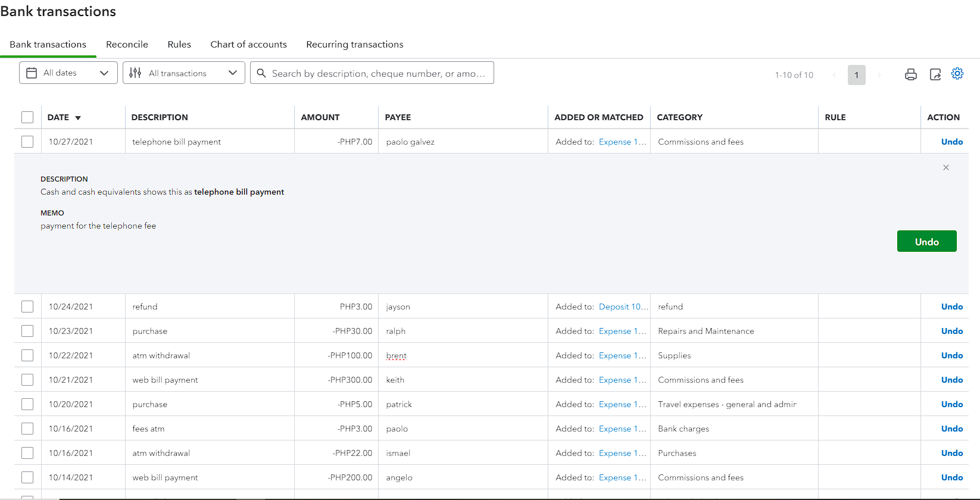Open the table settings gear icon

(x=957, y=73)
